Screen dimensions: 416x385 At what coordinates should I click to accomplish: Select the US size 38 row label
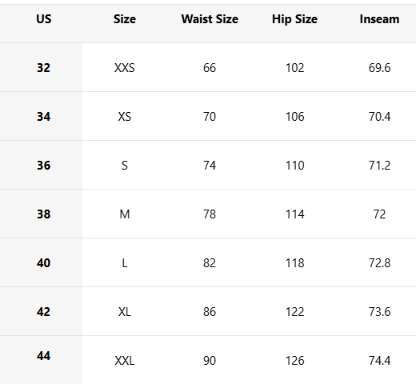point(44,214)
